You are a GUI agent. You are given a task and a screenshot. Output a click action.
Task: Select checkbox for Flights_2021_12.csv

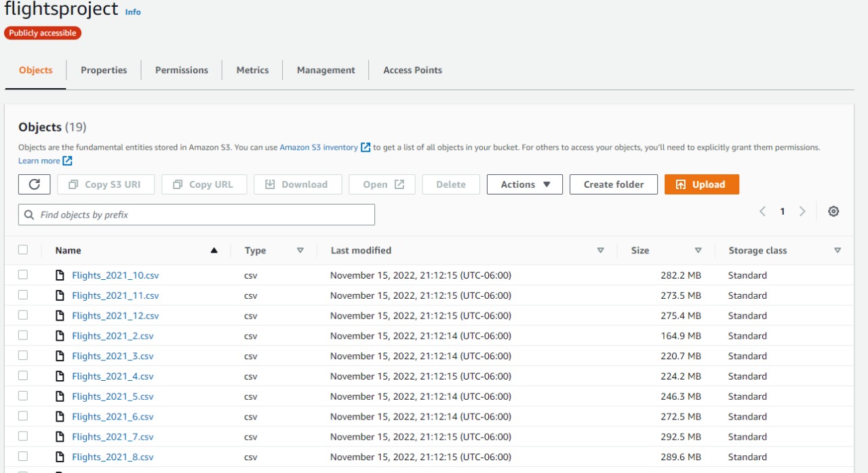pyautogui.click(x=23, y=315)
